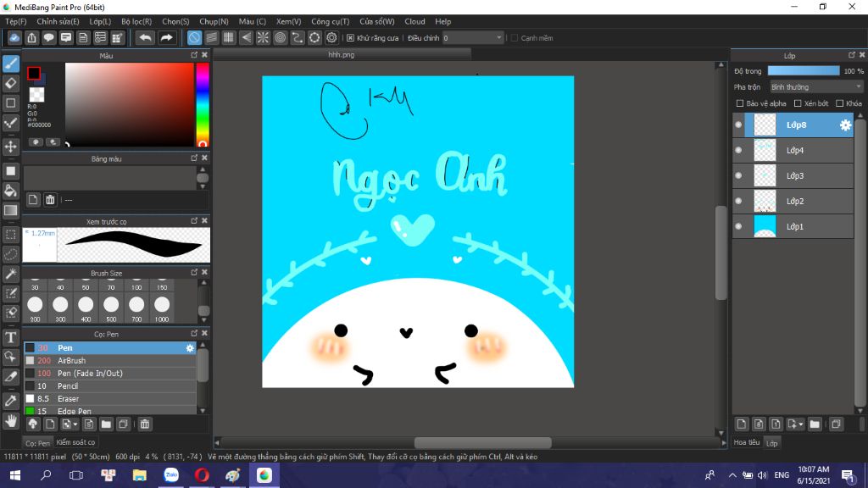Click the black foreground color swatch
This screenshot has height=488, width=868.
34,73
